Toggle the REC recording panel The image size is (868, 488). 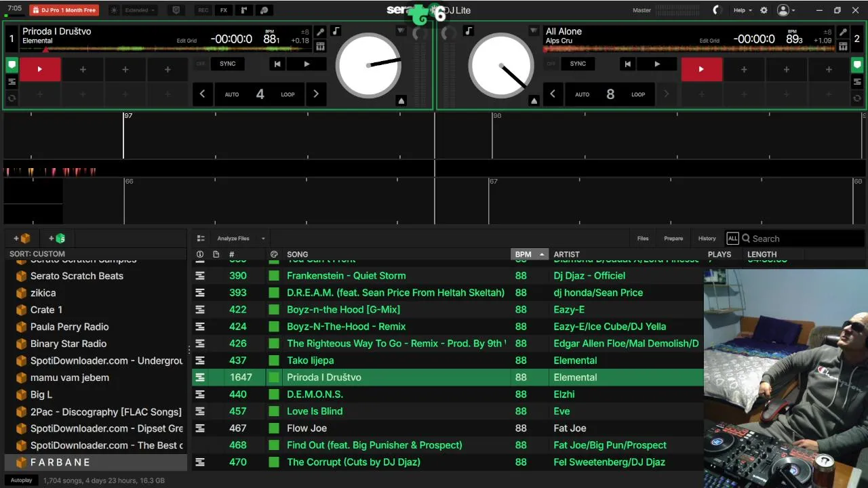pos(203,10)
